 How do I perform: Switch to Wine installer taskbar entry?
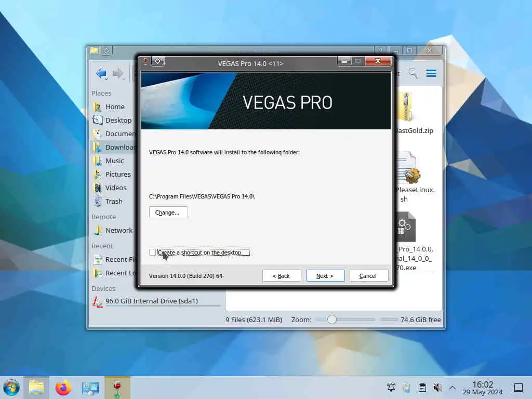pyautogui.click(x=117, y=388)
